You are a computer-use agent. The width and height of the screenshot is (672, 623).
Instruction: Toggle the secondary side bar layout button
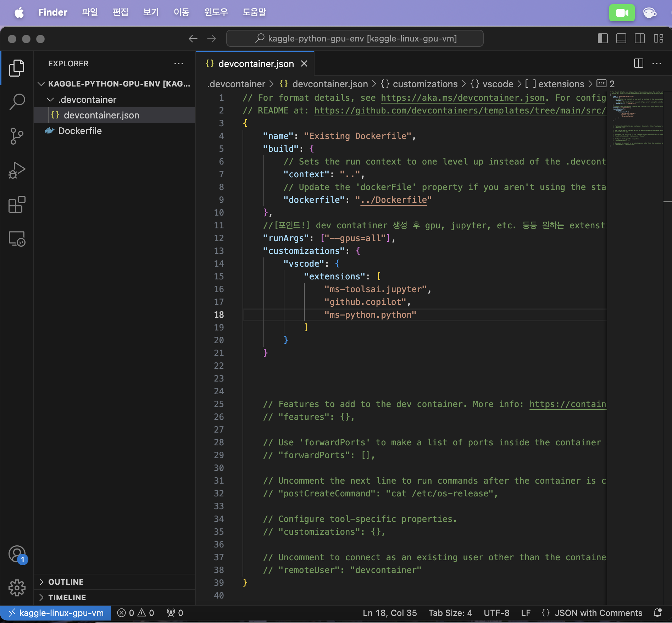pos(640,38)
